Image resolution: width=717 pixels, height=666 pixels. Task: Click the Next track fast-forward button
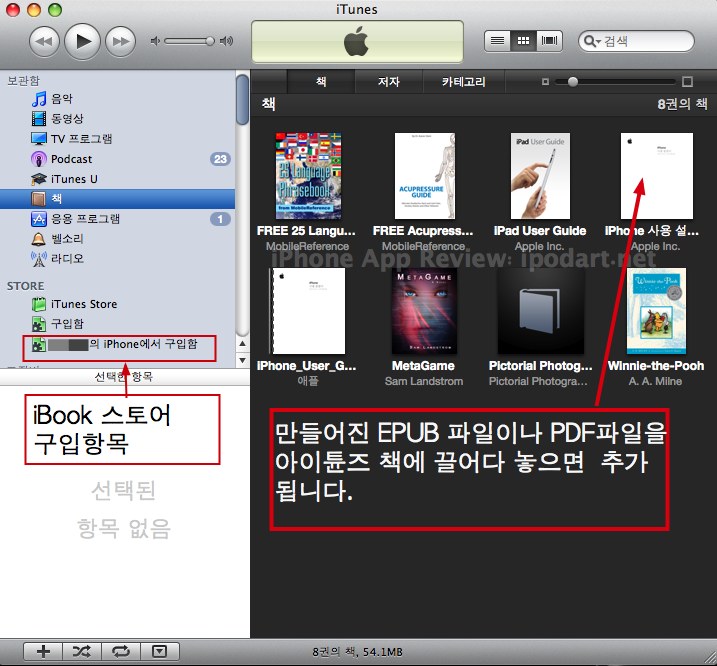120,42
